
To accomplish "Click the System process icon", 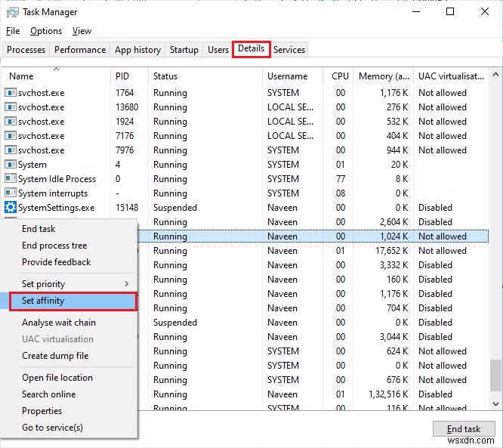I will tap(11, 164).
